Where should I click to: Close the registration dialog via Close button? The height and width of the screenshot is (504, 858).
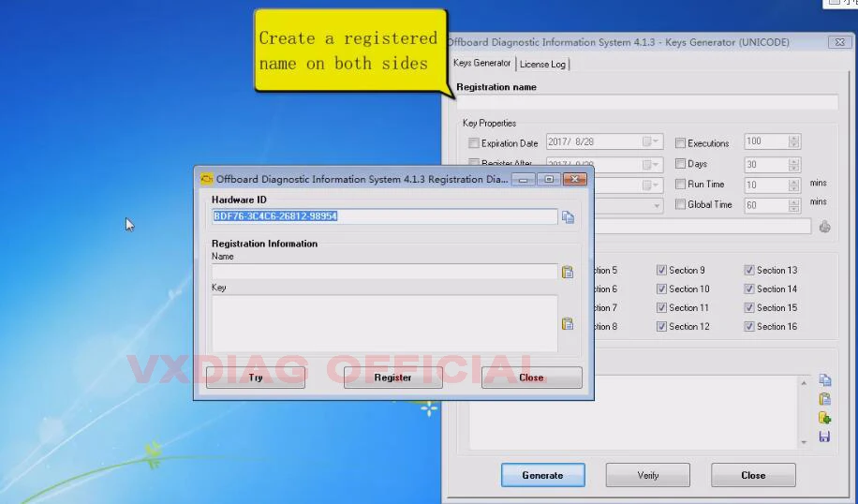pyautogui.click(x=531, y=378)
